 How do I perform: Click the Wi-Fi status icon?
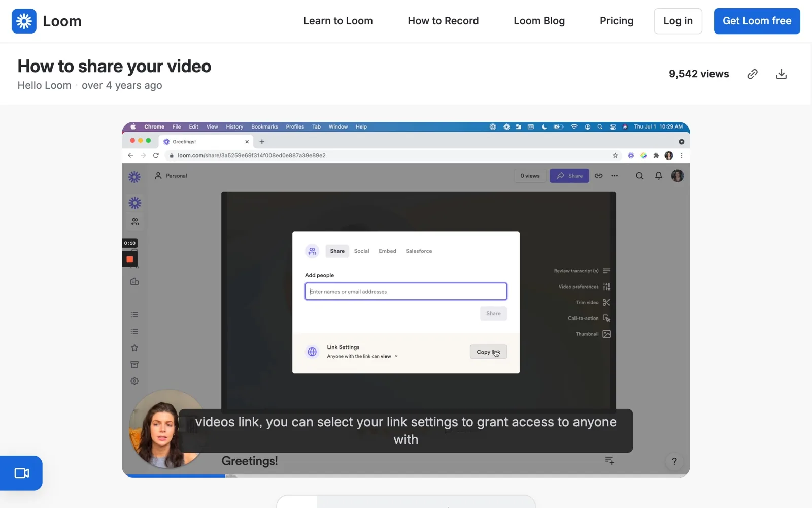click(x=574, y=127)
